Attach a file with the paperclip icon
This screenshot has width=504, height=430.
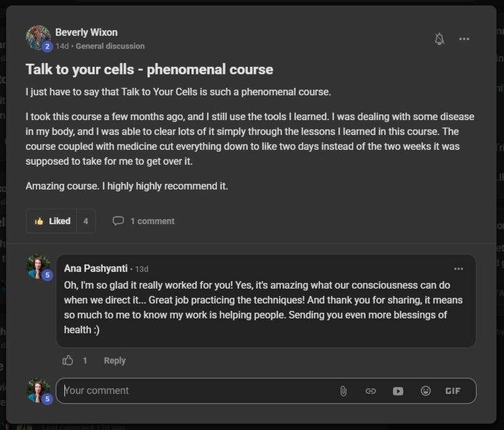pyautogui.click(x=343, y=391)
